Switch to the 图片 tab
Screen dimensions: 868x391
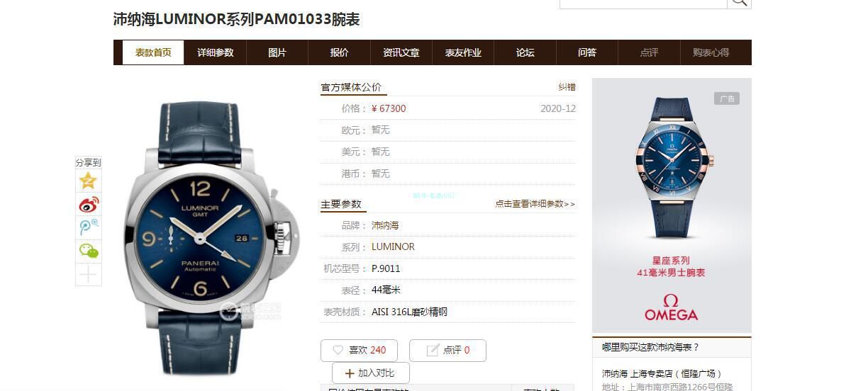[277, 52]
